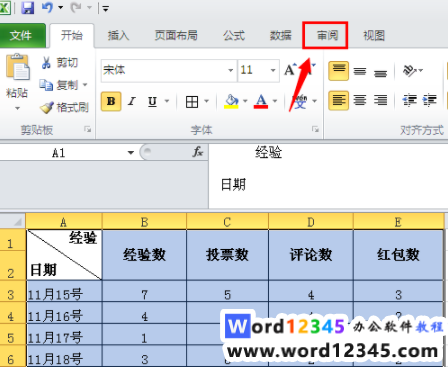Switch to the 公式 (Formulas) ribbon tab

pos(234,35)
